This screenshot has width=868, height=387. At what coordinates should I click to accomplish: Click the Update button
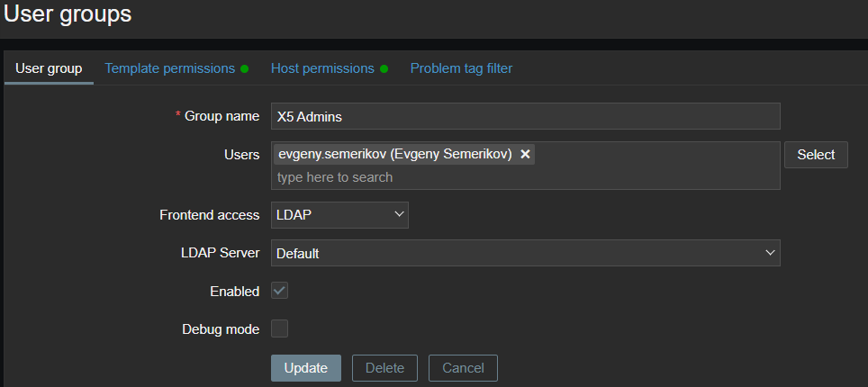click(x=306, y=368)
